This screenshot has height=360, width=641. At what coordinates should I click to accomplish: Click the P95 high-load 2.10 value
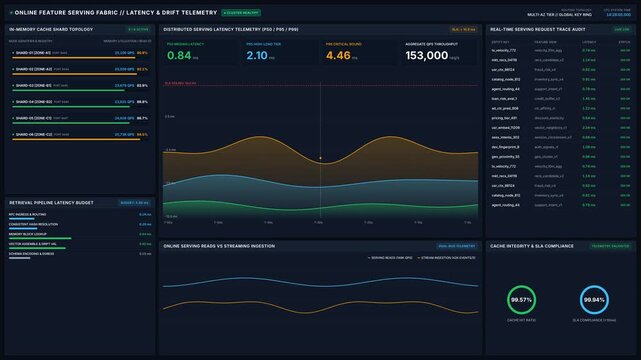[x=257, y=56]
